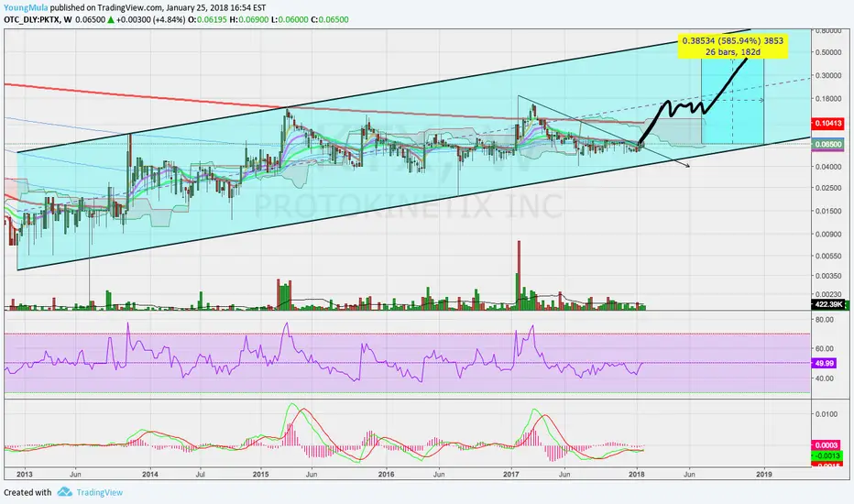Click the green up-triangle change indicator
854x504 pixels.
[x=111, y=19]
